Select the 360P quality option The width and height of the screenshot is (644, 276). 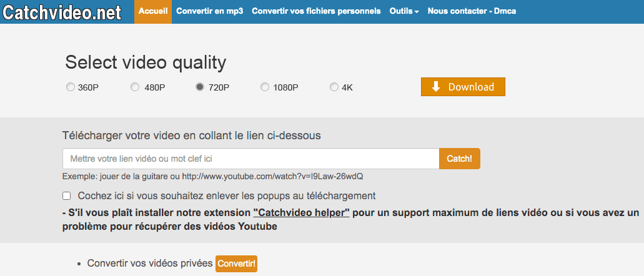(x=71, y=87)
